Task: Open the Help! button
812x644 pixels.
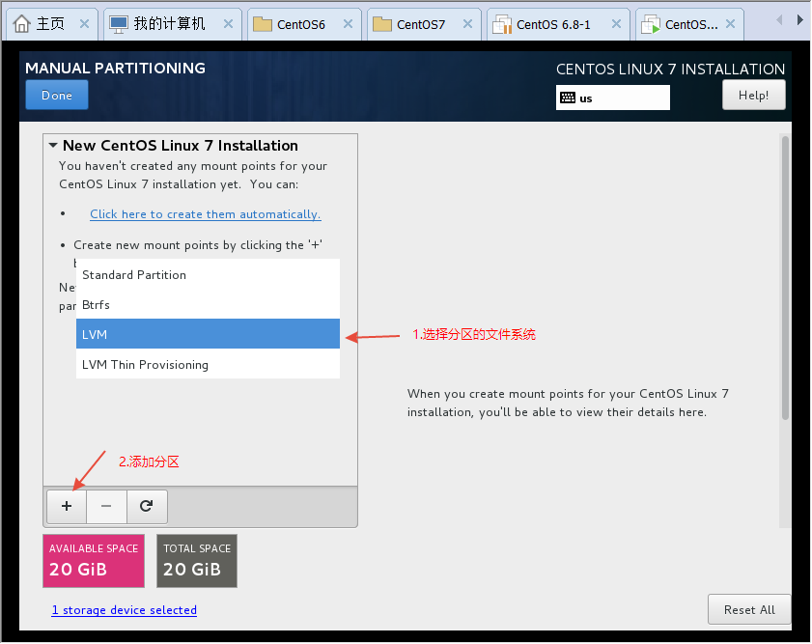Action: [x=753, y=95]
